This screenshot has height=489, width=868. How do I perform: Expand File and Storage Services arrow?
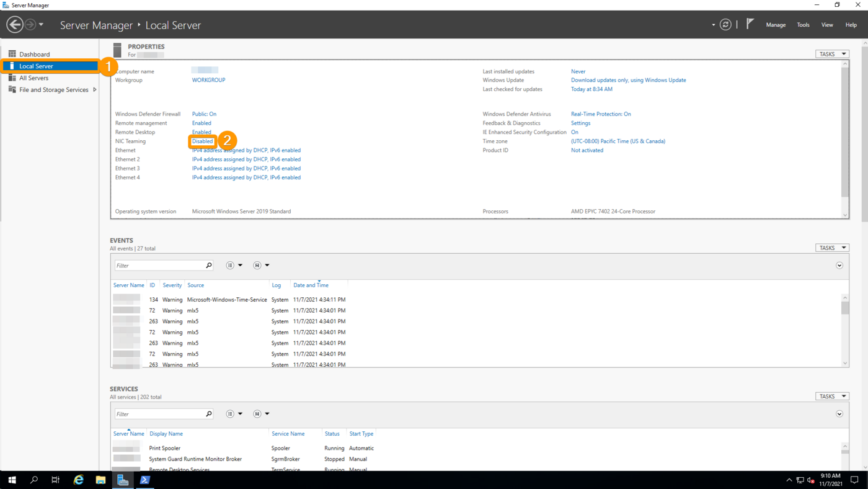point(95,90)
